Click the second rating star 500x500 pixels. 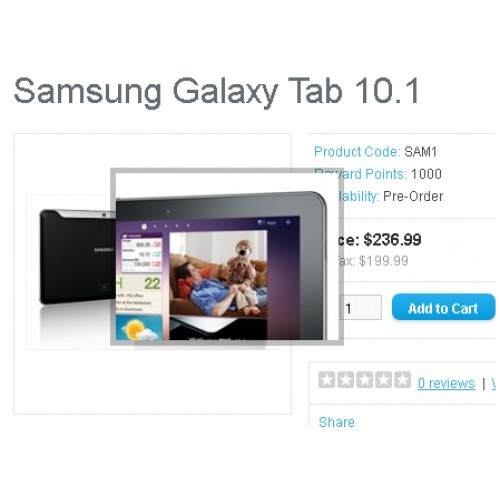346,380
